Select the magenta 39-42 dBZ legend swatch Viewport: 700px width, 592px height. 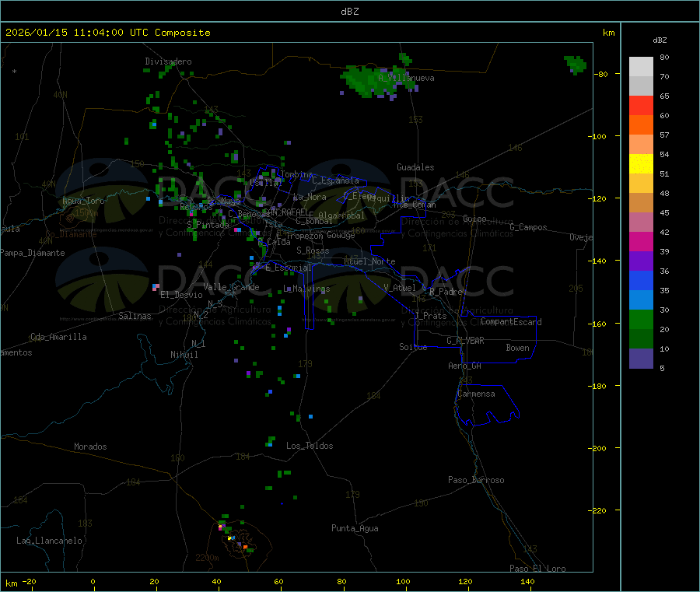[641, 241]
